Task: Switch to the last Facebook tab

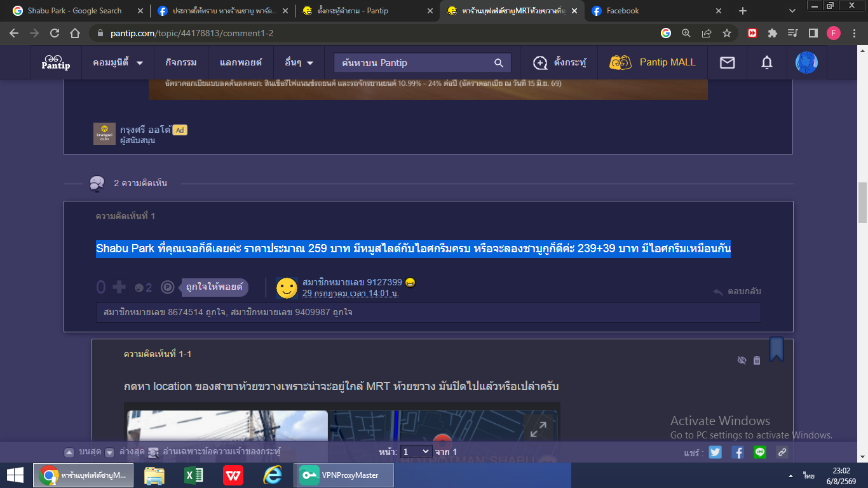Action: click(x=657, y=11)
